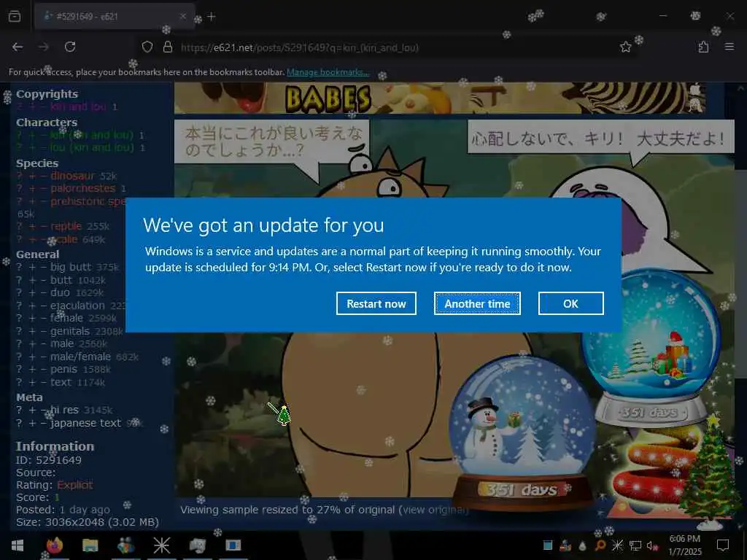Reload the current page
The width and height of the screenshot is (747, 560).
[70, 47]
